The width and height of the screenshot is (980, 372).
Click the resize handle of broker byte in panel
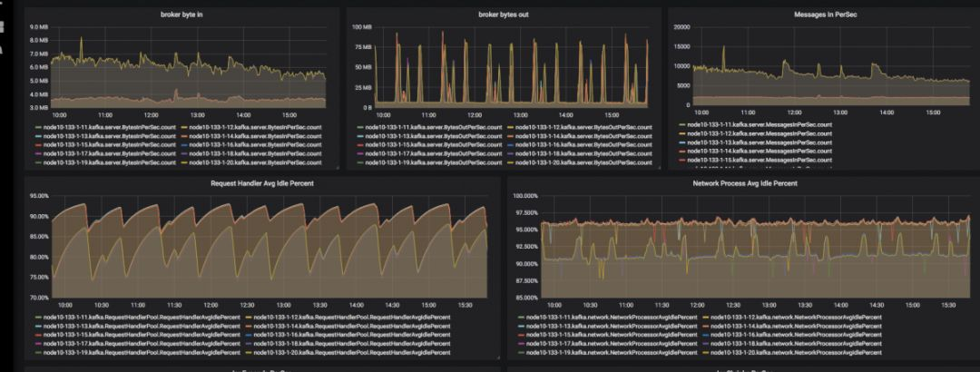point(337,167)
